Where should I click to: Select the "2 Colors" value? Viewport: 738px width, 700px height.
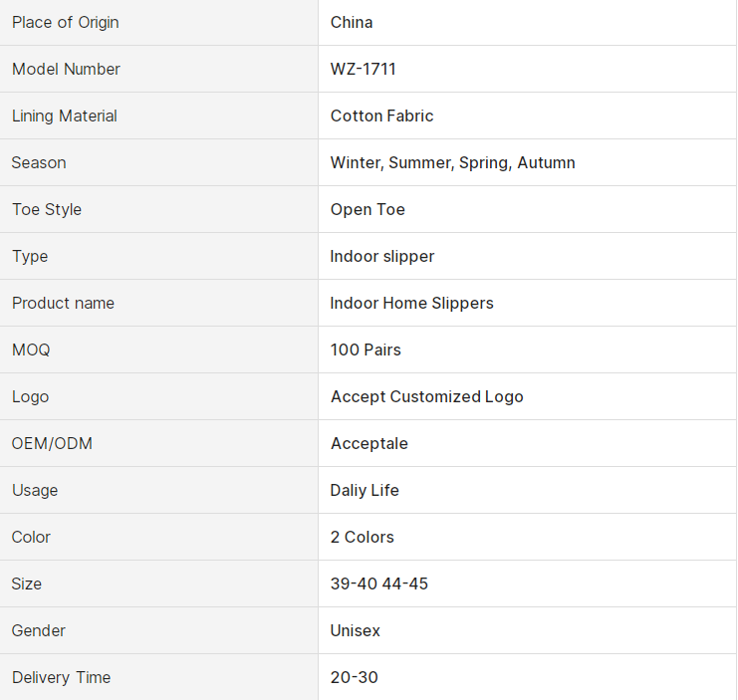point(363,537)
